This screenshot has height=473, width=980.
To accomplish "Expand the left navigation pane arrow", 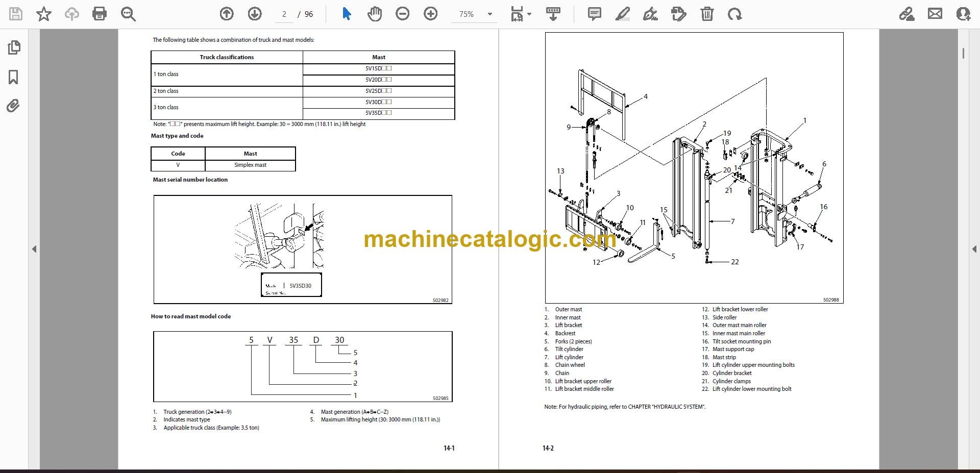I will [x=34, y=249].
